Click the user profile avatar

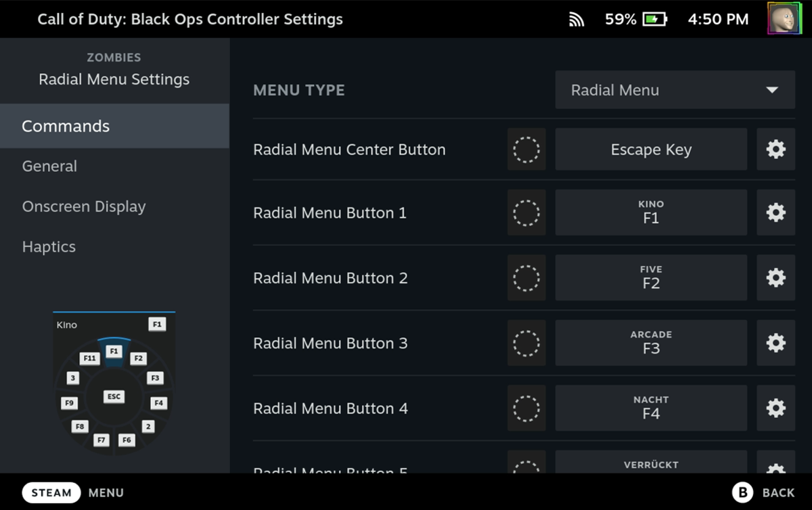(784, 18)
